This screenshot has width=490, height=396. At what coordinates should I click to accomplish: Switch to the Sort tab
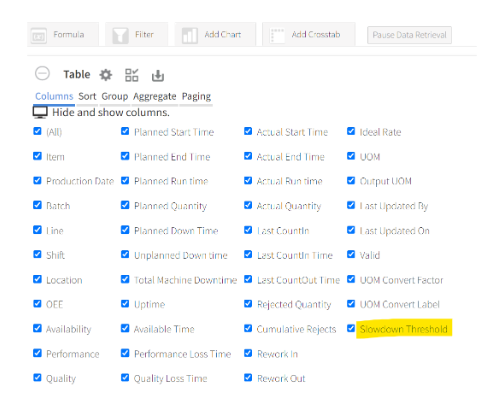coord(87,96)
